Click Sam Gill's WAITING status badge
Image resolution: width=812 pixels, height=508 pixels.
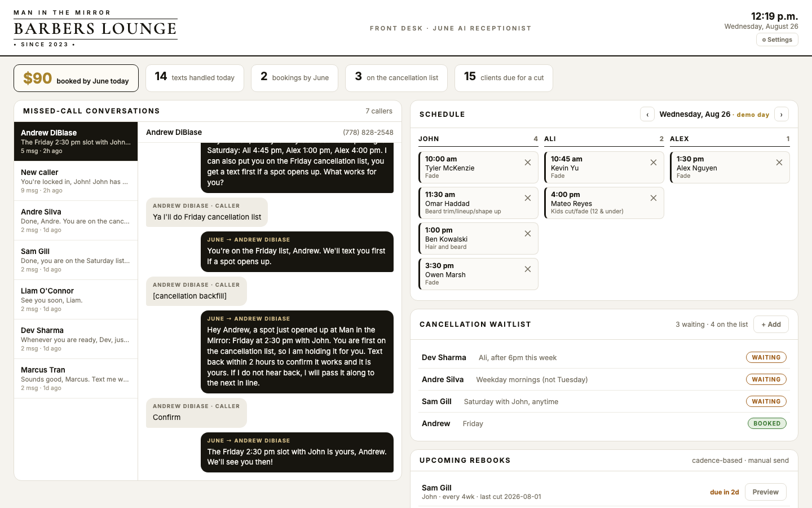[x=766, y=401]
